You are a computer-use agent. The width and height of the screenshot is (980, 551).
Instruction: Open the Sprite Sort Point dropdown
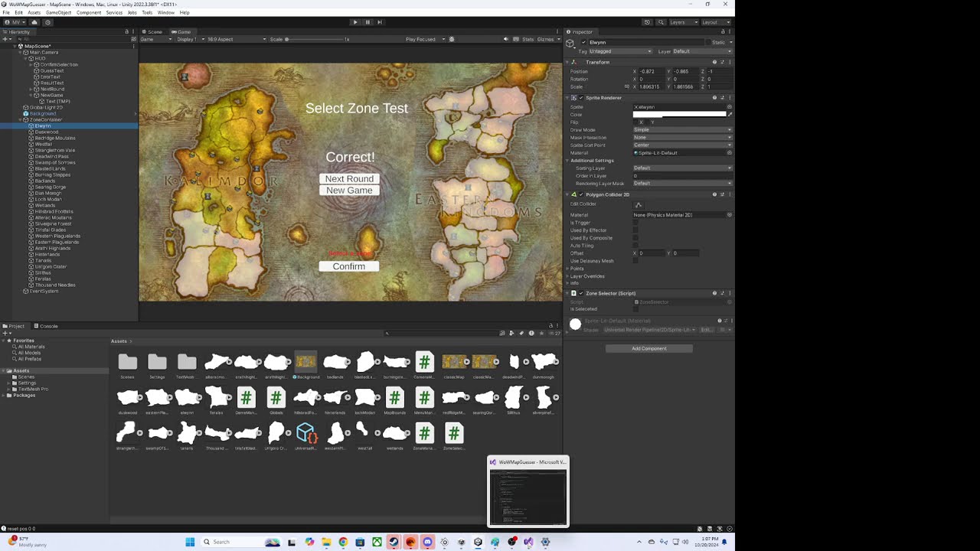(683, 145)
